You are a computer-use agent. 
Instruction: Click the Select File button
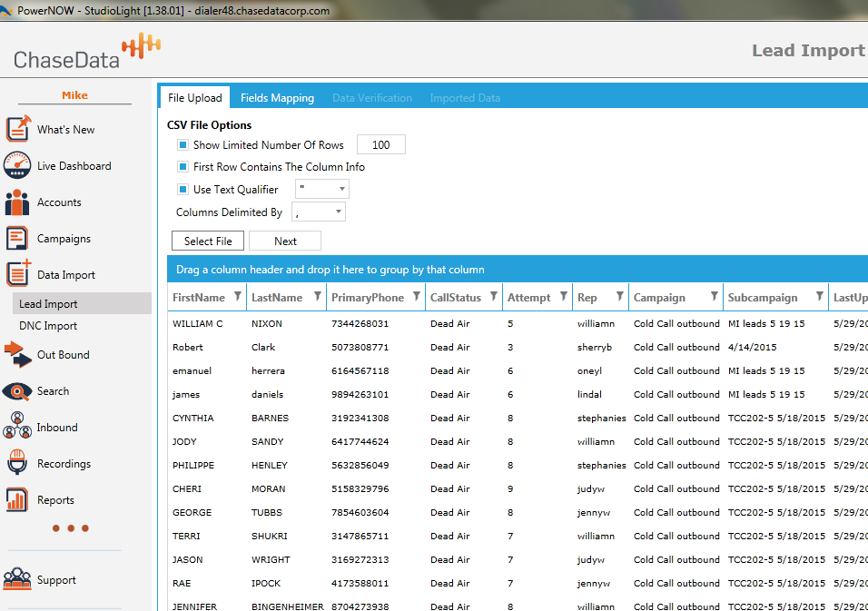point(208,241)
